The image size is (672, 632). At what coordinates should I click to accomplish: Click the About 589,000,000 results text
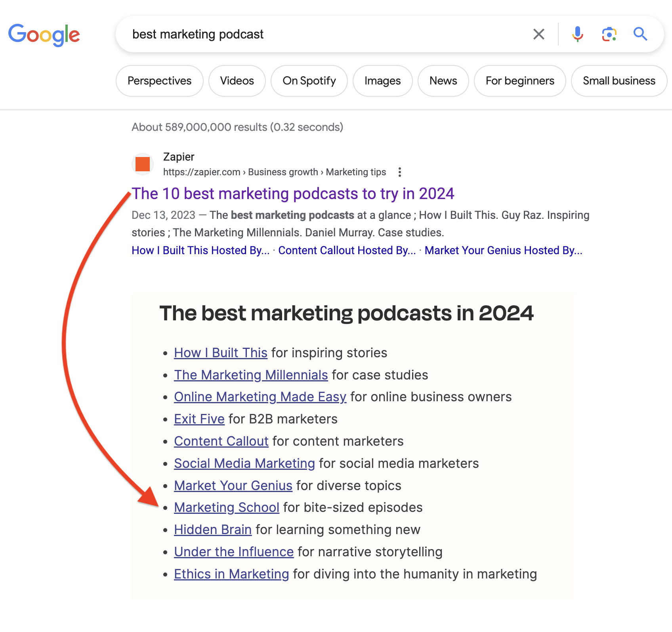(x=237, y=127)
